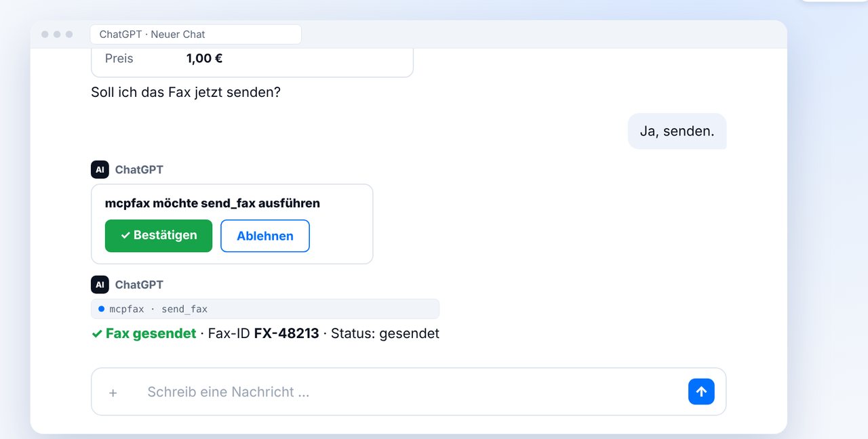Select the 'ChatGPT · Neuer Chat' tab
Viewport: 868px width, 439px height.
pos(195,35)
